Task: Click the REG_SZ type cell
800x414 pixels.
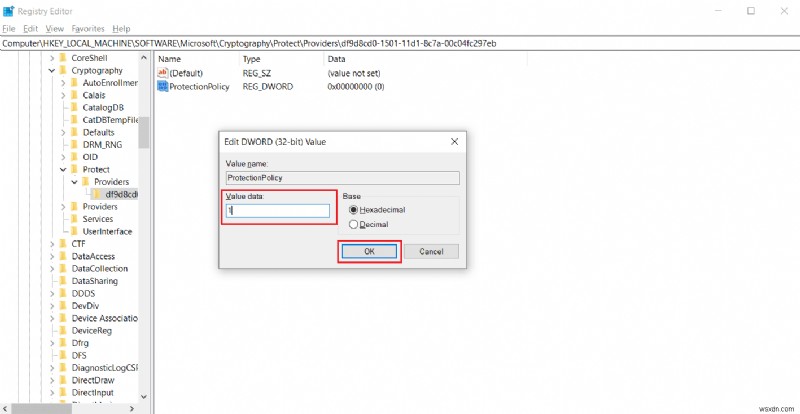Action: (257, 73)
